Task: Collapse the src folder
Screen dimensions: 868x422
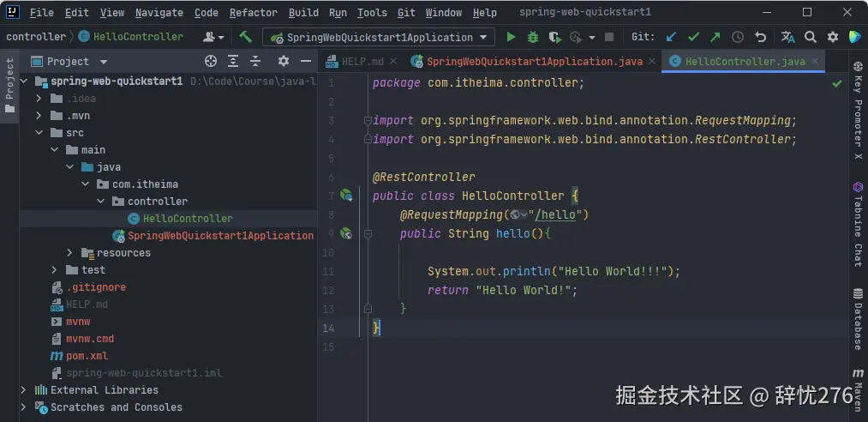Action: (39, 133)
